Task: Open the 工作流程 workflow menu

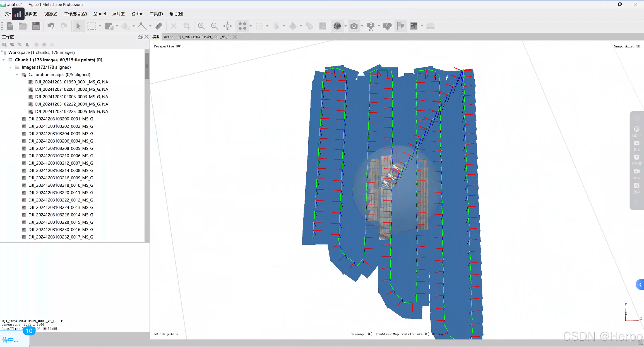Action: click(x=75, y=14)
